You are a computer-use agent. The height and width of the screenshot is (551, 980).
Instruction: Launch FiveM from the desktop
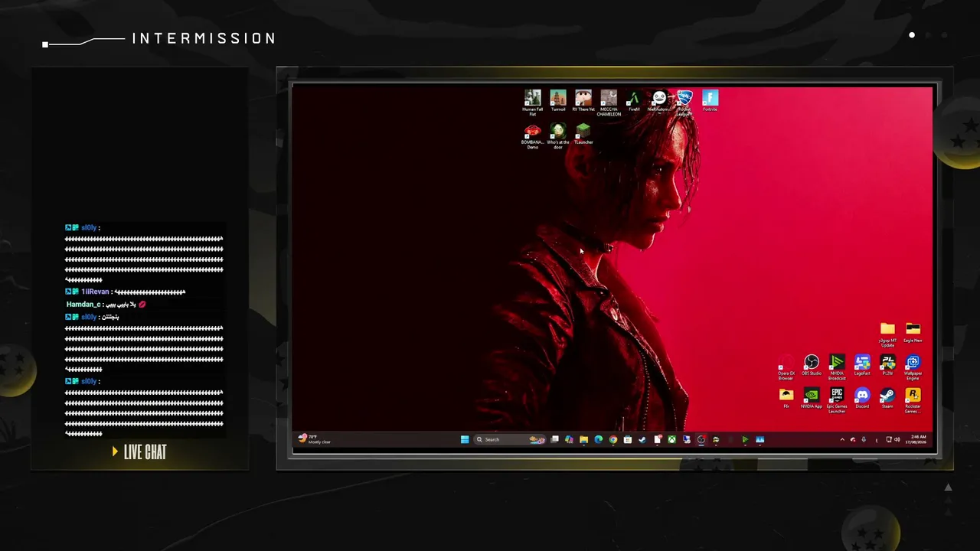(x=634, y=100)
